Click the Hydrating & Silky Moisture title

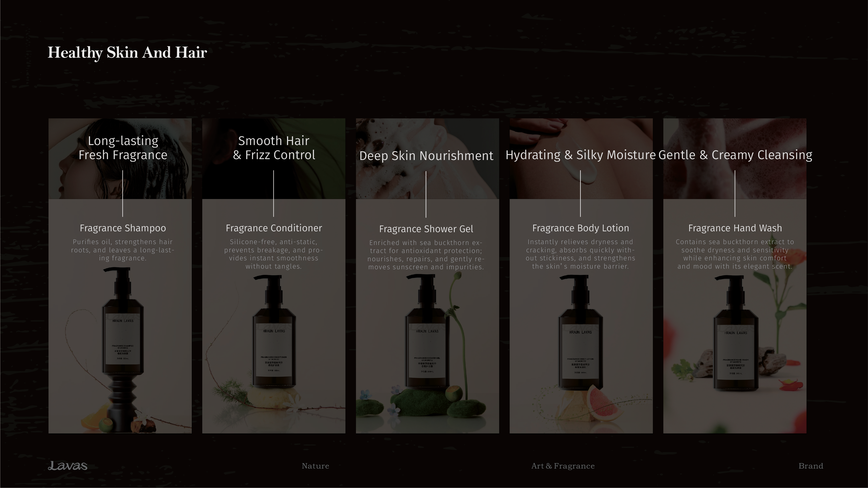[x=581, y=155]
